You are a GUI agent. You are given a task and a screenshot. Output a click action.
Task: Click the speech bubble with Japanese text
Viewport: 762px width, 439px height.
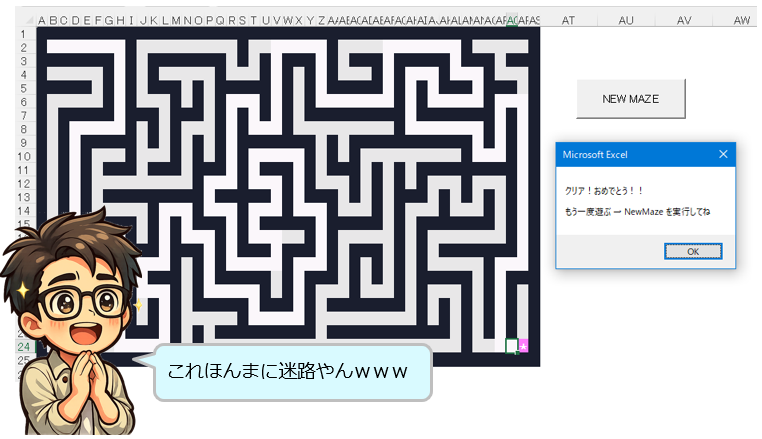pos(290,372)
